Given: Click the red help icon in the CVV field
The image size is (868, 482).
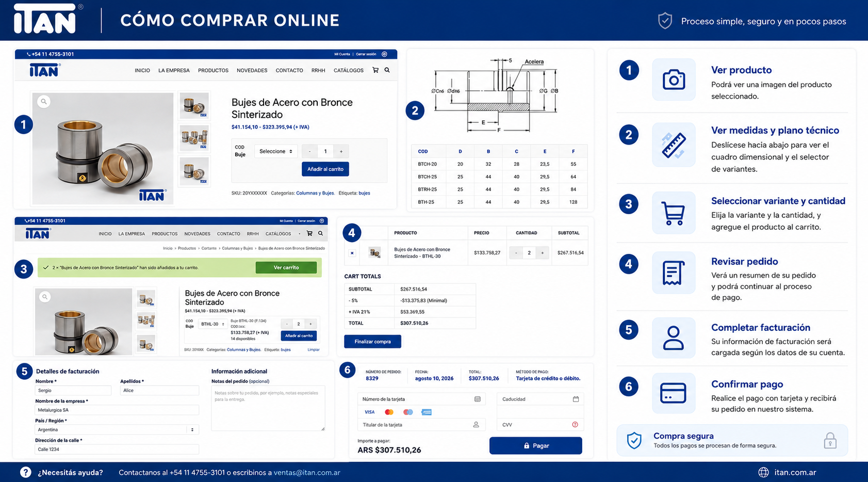Looking at the screenshot, I should pyautogui.click(x=575, y=425).
